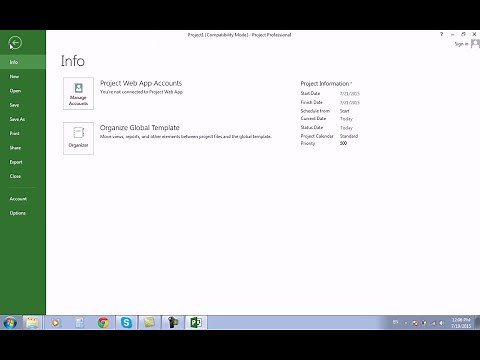This screenshot has width=480, height=360.
Task: Click the Finish Date value
Action: 350,103
